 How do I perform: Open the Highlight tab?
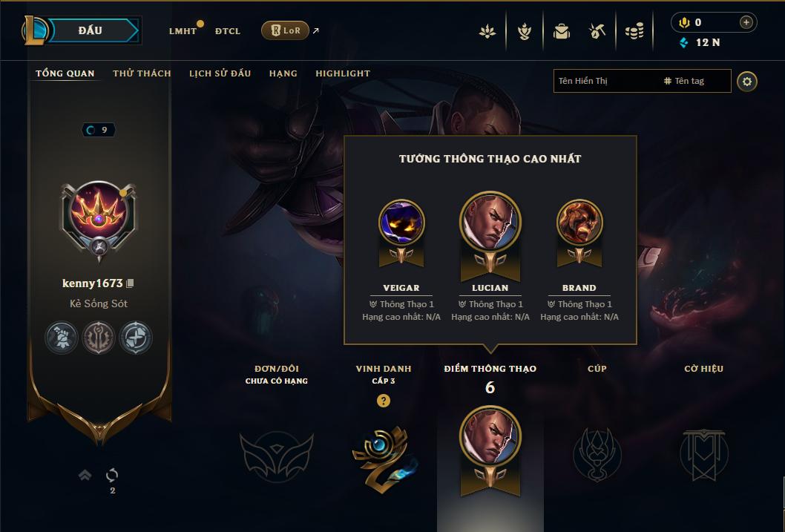coord(343,73)
